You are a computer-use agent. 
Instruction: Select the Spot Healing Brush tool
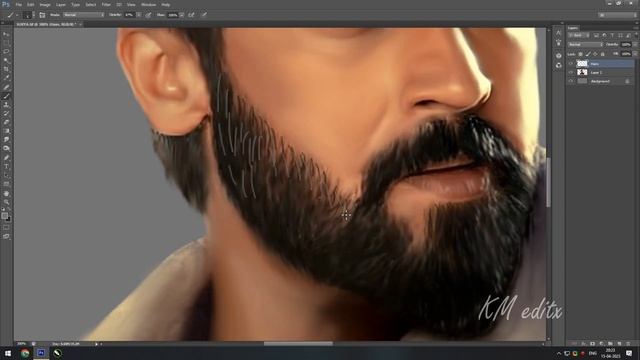point(6,87)
